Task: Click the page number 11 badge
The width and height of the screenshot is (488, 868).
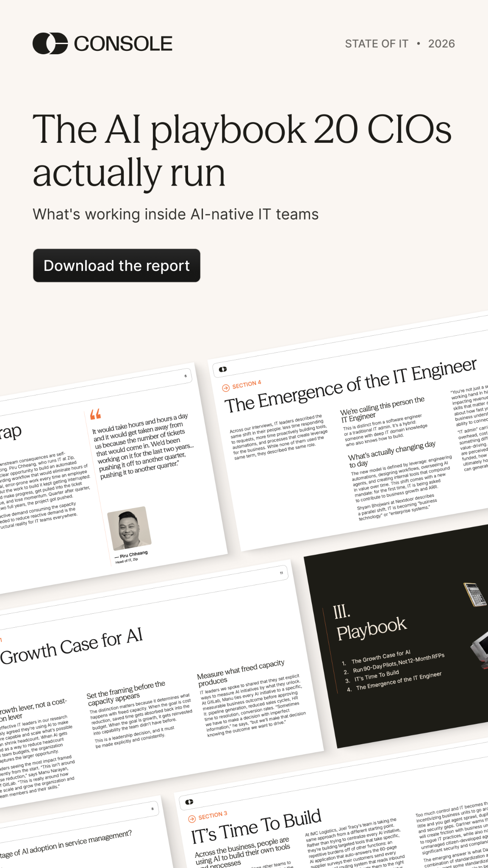Action: tap(281, 573)
